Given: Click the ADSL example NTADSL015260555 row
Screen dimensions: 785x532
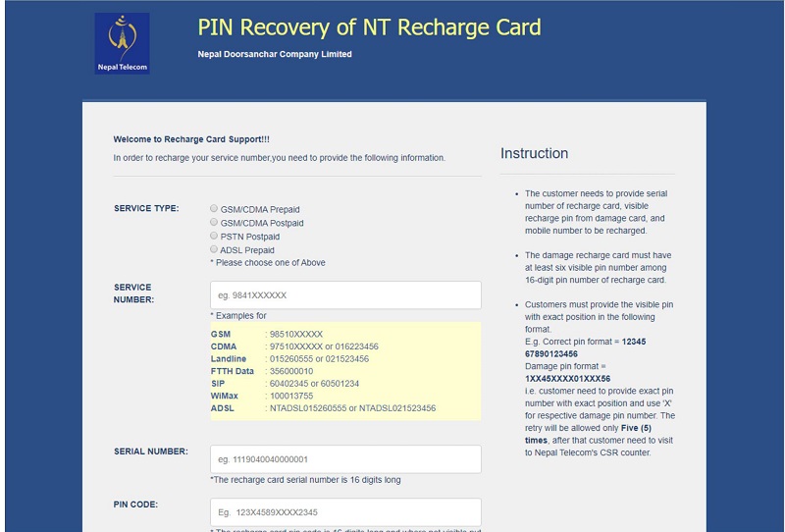Looking at the screenshot, I should pos(324,408).
